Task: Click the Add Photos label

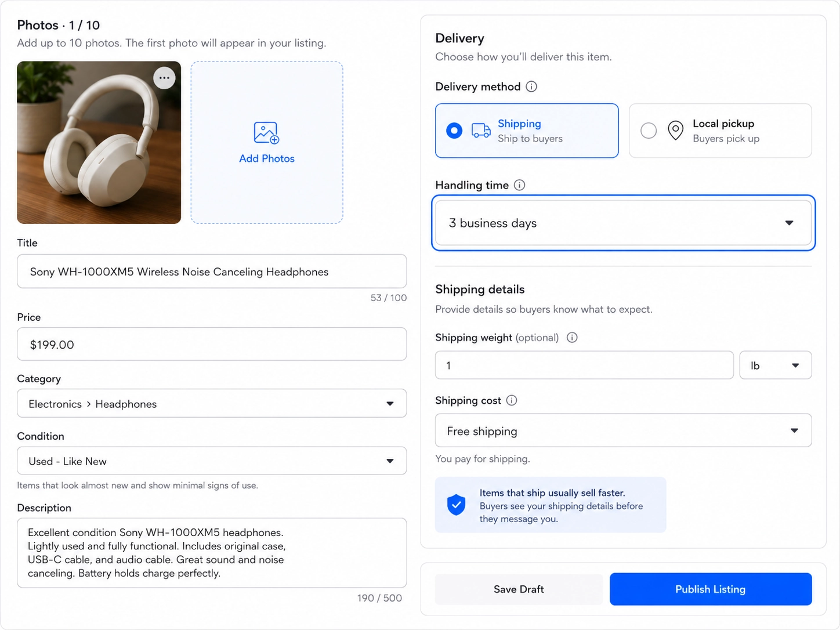Action: pos(267,158)
